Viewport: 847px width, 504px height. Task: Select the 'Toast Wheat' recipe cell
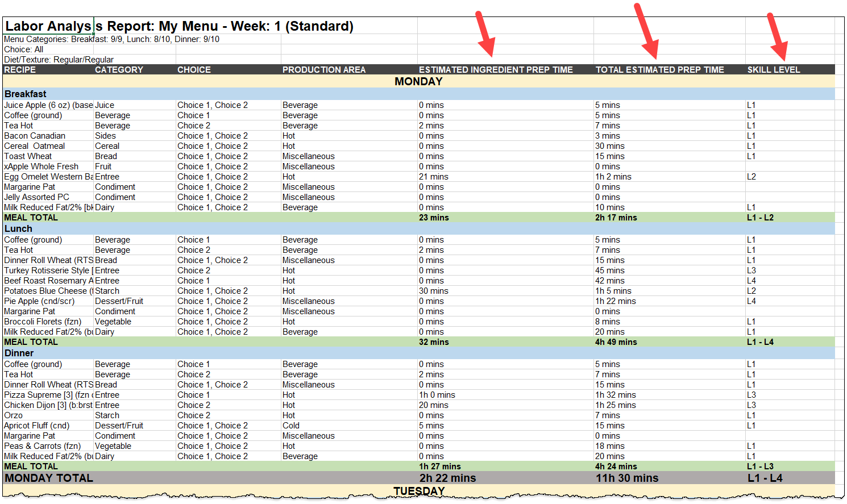pos(28,156)
